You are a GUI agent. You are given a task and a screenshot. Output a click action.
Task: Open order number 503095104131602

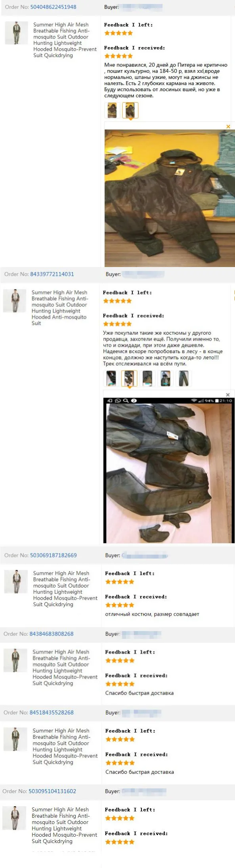click(x=52, y=791)
